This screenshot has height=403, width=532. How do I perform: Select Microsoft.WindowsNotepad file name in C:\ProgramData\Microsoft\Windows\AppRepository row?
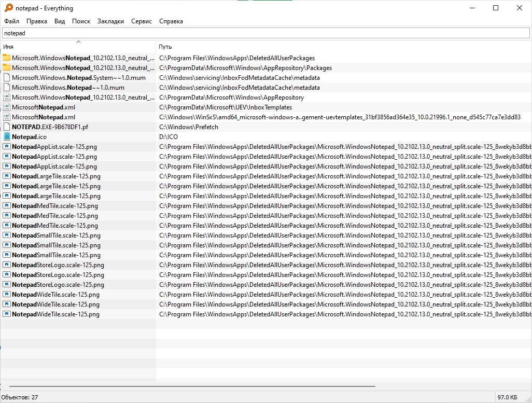pyautogui.click(x=83, y=98)
